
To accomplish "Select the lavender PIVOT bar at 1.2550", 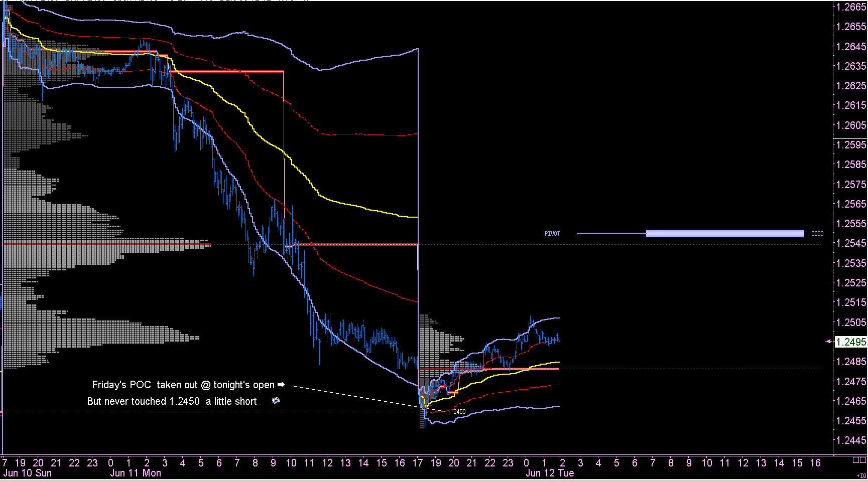I will pyautogui.click(x=724, y=233).
